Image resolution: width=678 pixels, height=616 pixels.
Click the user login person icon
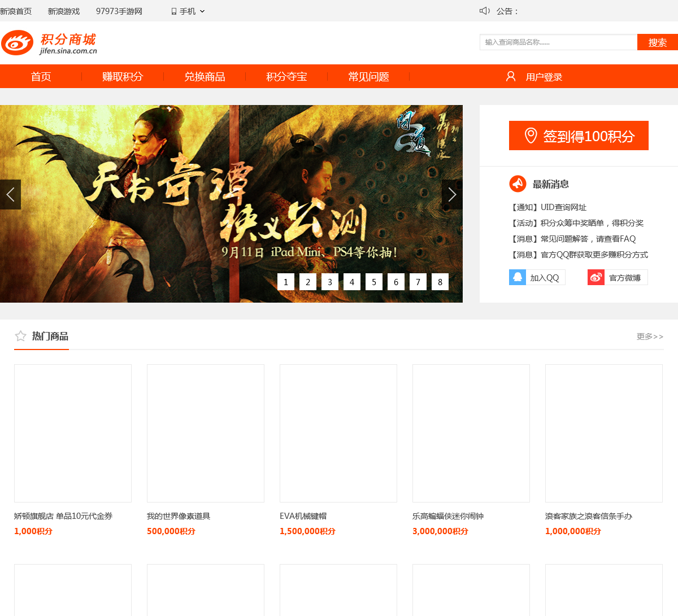pyautogui.click(x=511, y=76)
